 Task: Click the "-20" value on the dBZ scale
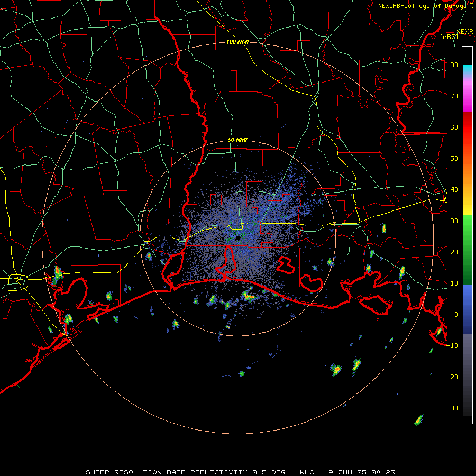[452, 377]
